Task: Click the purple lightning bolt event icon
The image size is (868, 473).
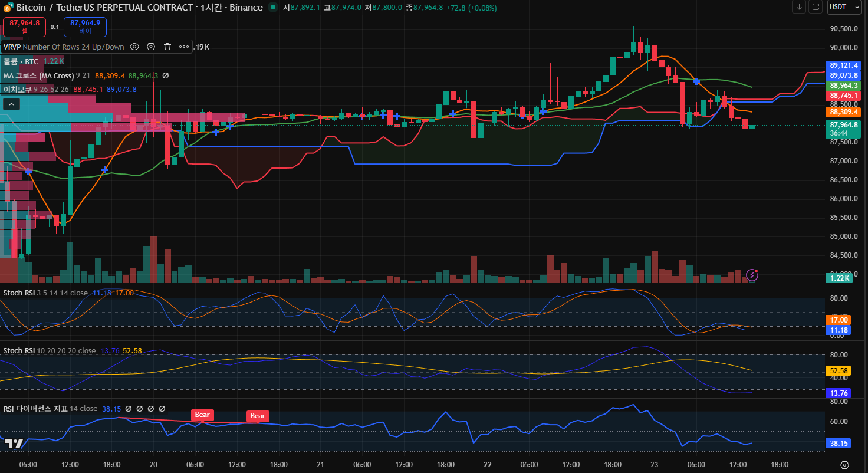Action: [752, 274]
